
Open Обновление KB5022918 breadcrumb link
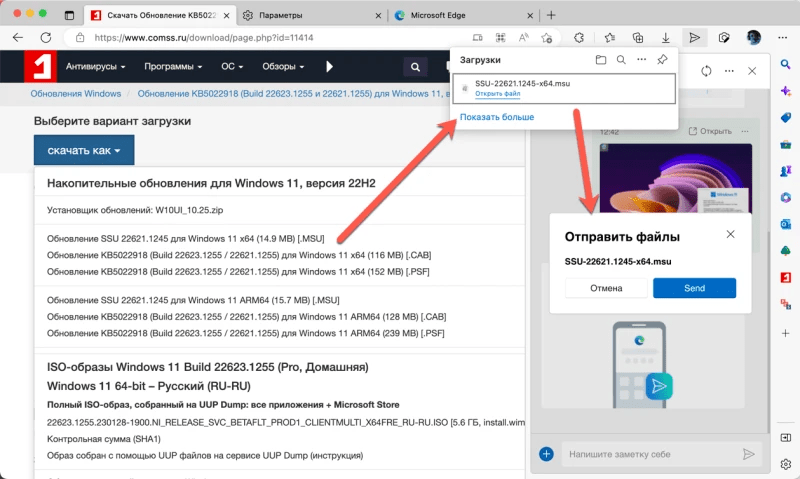(293, 94)
